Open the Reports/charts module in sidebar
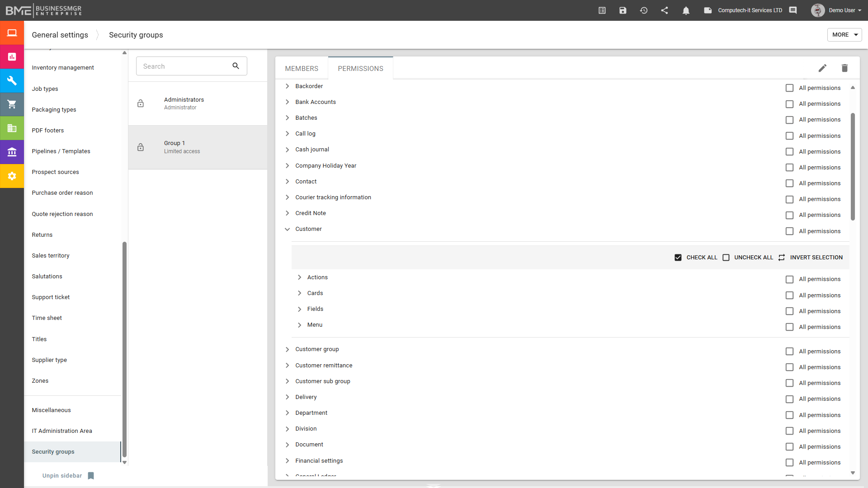868x488 pixels. tap(12, 56)
